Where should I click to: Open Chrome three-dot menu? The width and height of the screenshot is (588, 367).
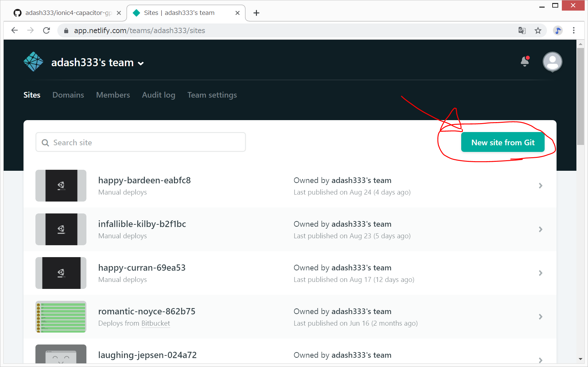pos(574,30)
